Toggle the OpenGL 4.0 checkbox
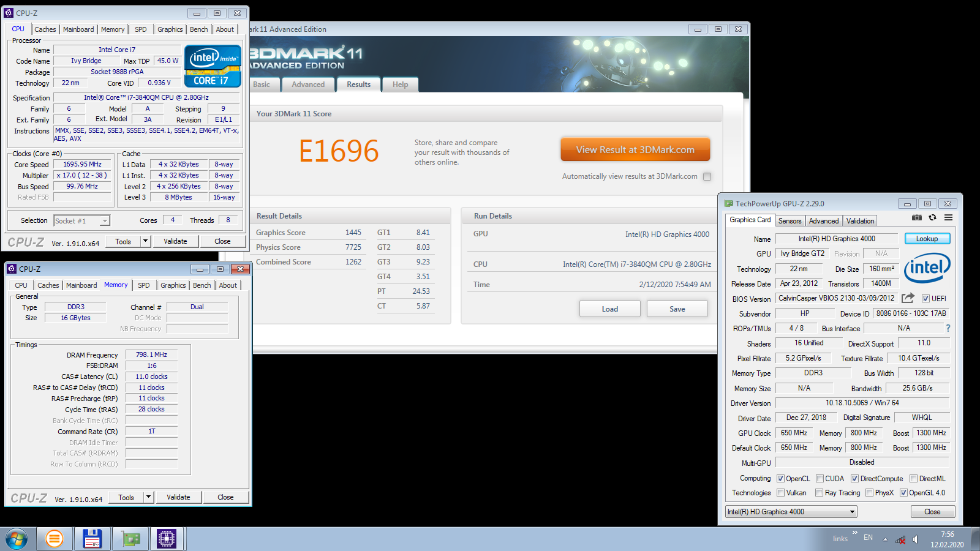This screenshot has height=551, width=980. (x=903, y=493)
